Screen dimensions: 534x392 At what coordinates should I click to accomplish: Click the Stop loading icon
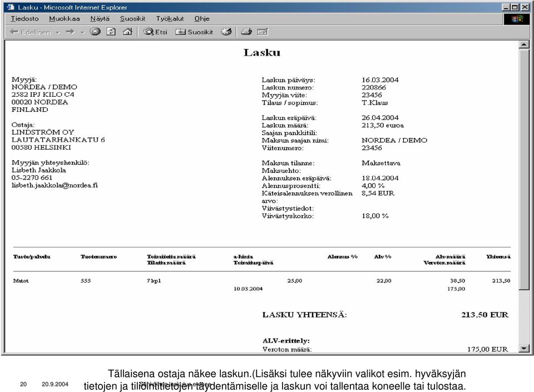click(x=95, y=32)
